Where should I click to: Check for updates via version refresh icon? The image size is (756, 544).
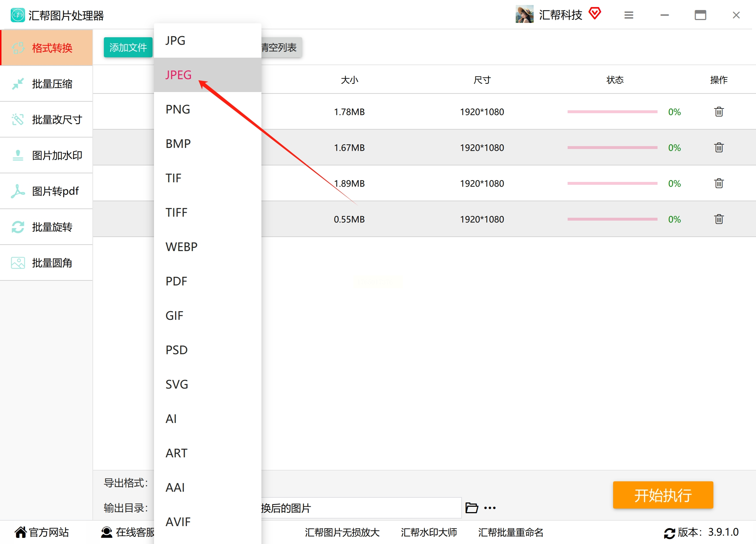click(669, 533)
